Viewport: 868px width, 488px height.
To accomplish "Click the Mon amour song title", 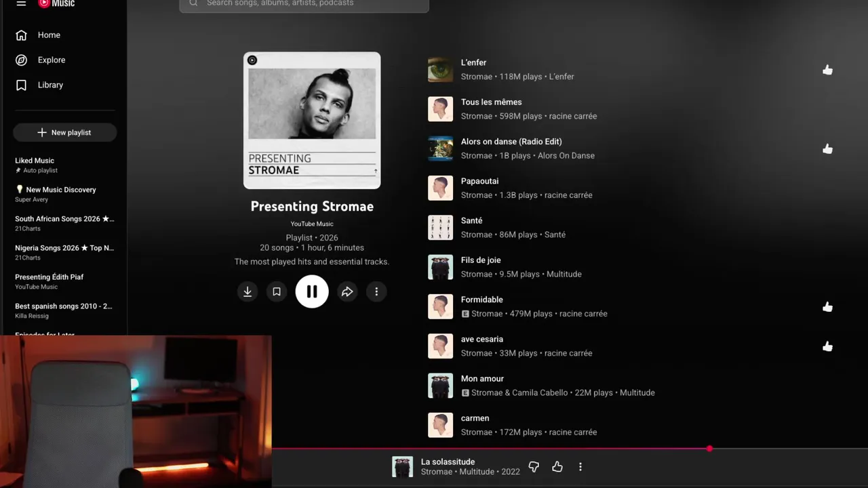I will click(482, 379).
